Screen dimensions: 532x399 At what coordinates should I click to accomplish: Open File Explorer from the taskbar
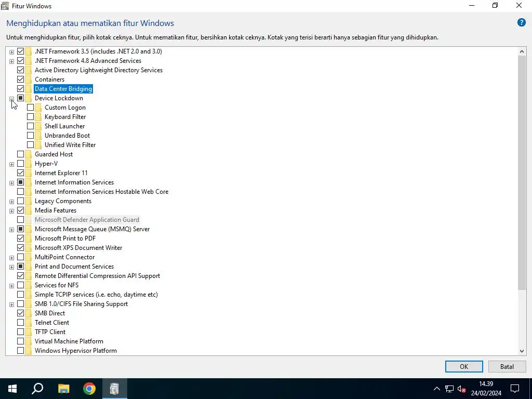pyautogui.click(x=63, y=389)
